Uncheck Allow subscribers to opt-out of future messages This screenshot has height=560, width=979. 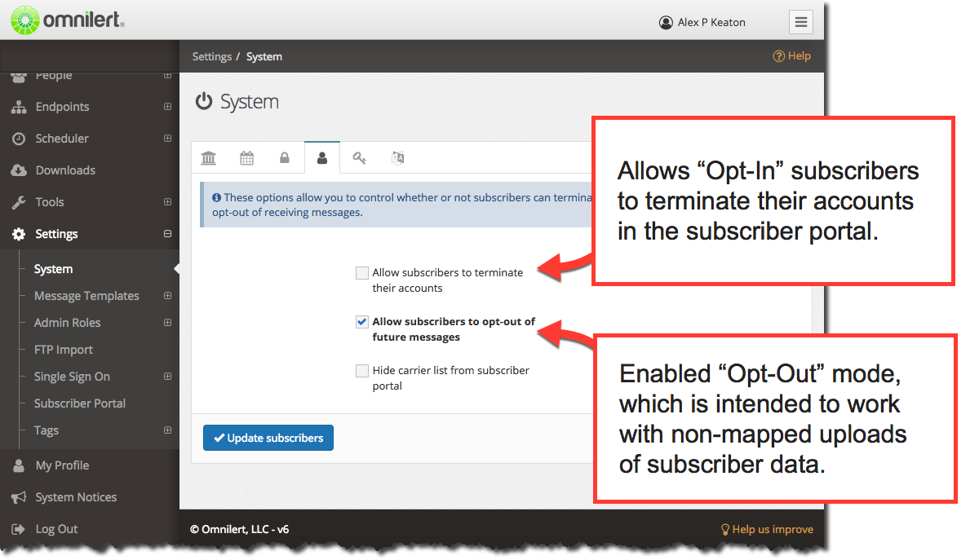(362, 322)
